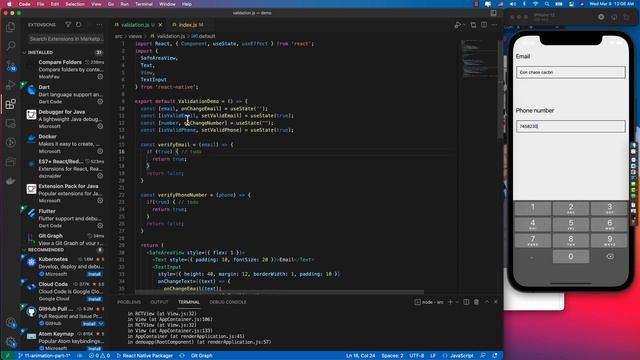Open the Search view in the activity bar
Viewport: 640px width, 360px height.
coord(11,46)
